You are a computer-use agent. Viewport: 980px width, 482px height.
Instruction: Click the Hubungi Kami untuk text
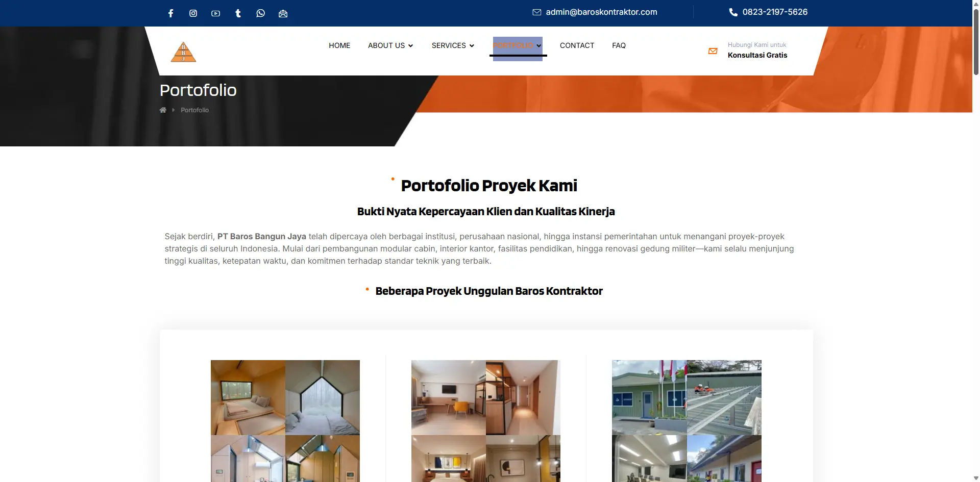[x=757, y=45]
